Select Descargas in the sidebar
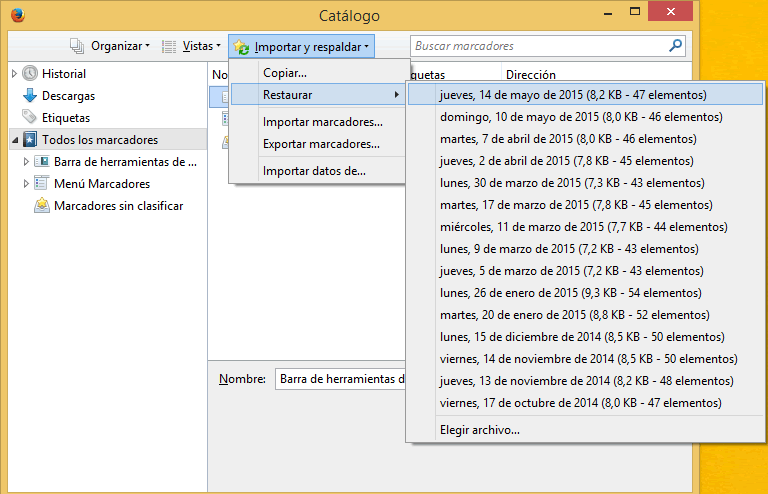 click(69, 95)
